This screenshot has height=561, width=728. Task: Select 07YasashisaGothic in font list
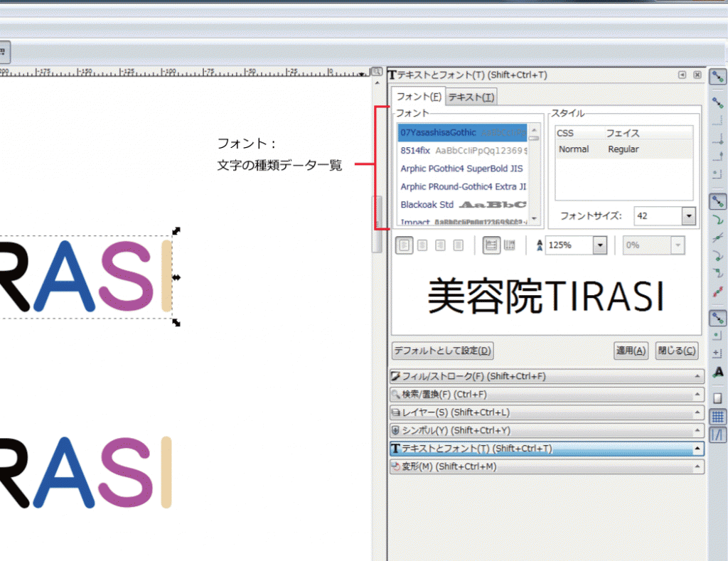coord(462,132)
